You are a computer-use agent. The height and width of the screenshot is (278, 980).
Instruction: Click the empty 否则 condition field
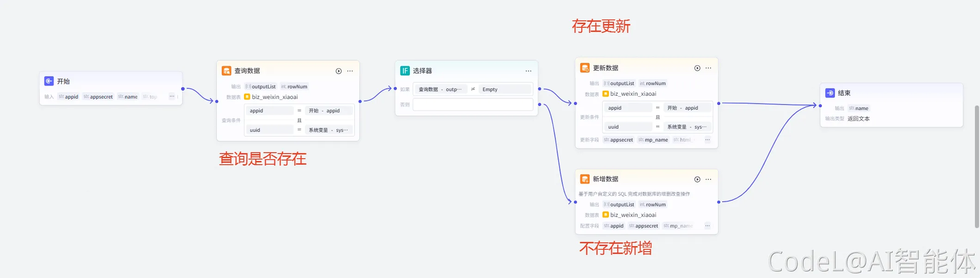(x=473, y=105)
